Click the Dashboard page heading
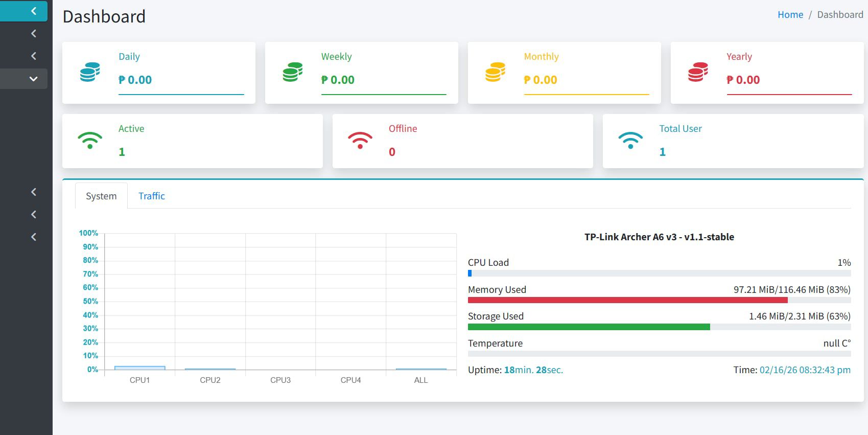The image size is (868, 435). tap(104, 16)
